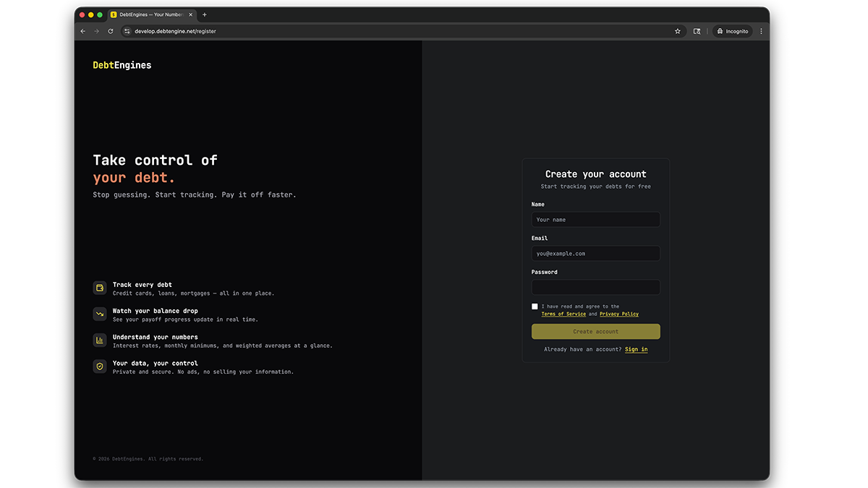Go back using the browser back arrow
The width and height of the screenshot is (868, 488).
[82, 31]
